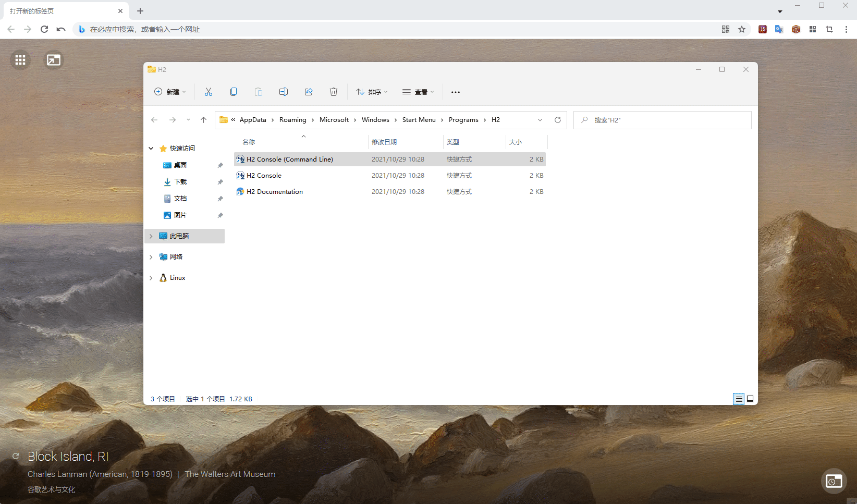The height and width of the screenshot is (504, 857).
Task: Click the Copy icon in Explorer toolbar
Action: [x=234, y=92]
